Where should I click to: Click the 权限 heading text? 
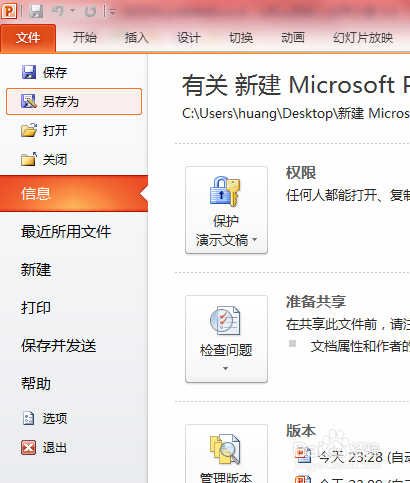pyautogui.click(x=301, y=173)
